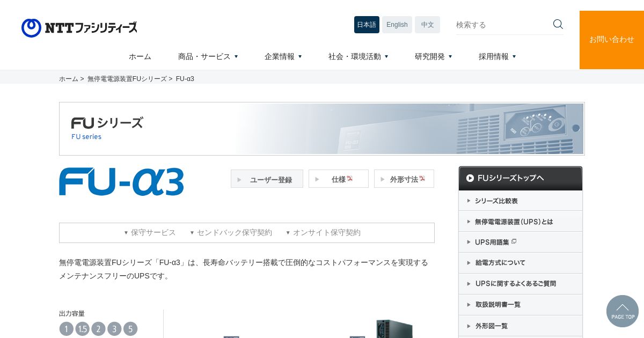Click ユーザー登録 button
Image resolution: width=644 pixels, height=338 pixels.
click(267, 179)
